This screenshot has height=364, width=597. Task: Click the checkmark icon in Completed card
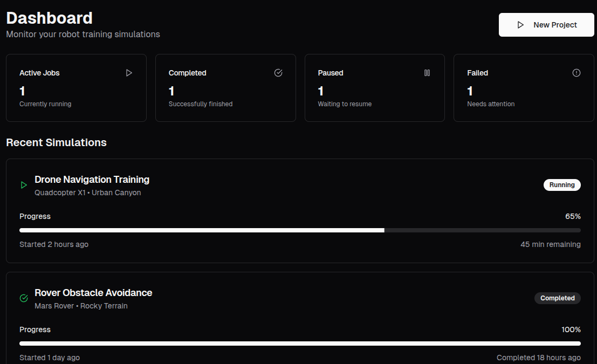click(278, 73)
